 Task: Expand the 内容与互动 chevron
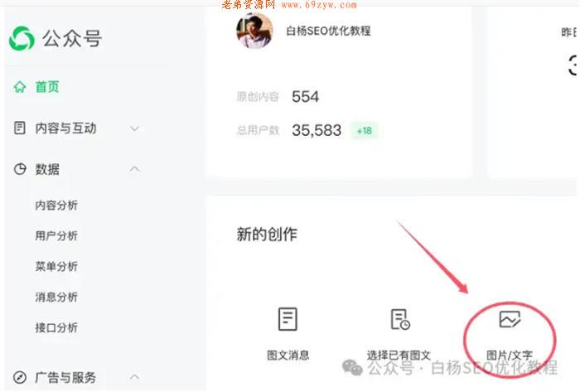pyautogui.click(x=134, y=128)
